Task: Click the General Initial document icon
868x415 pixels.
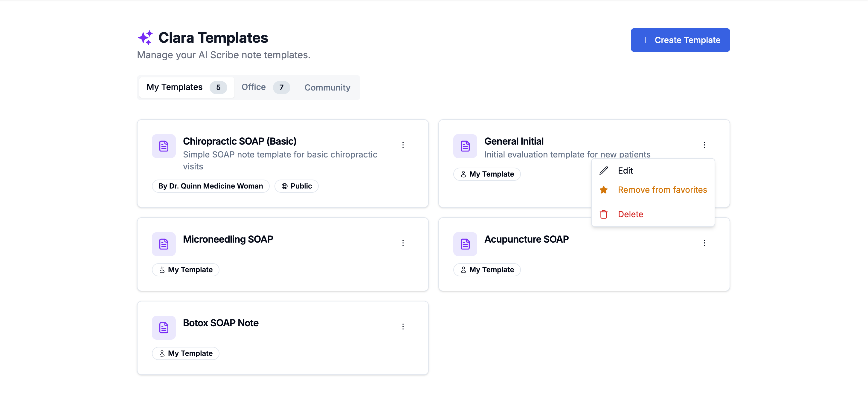Action: pos(465,146)
